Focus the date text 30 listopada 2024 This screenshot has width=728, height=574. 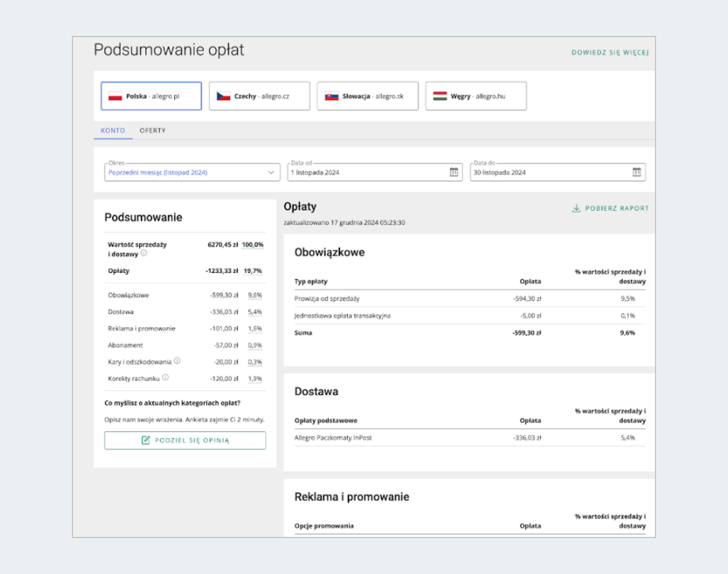click(x=500, y=173)
